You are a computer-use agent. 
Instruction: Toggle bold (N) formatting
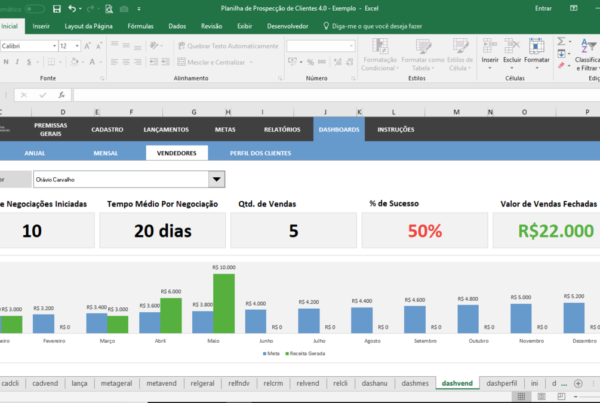pyautogui.click(x=6, y=62)
